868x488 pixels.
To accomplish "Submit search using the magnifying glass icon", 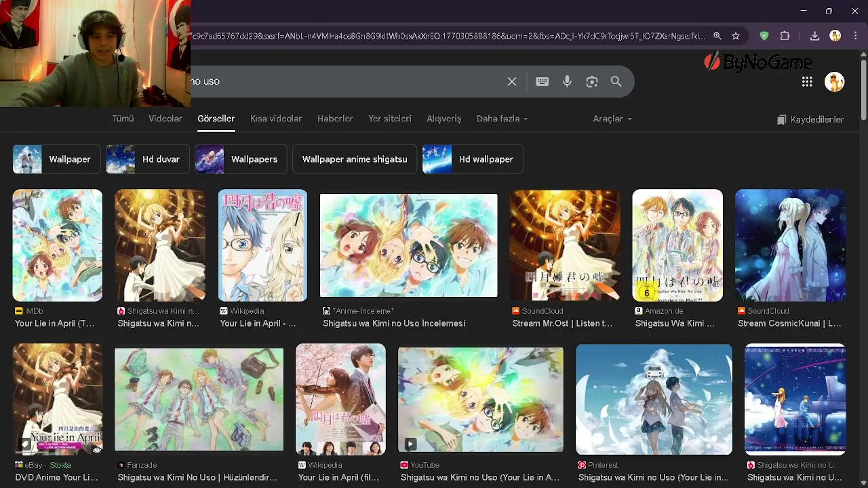I will point(616,81).
